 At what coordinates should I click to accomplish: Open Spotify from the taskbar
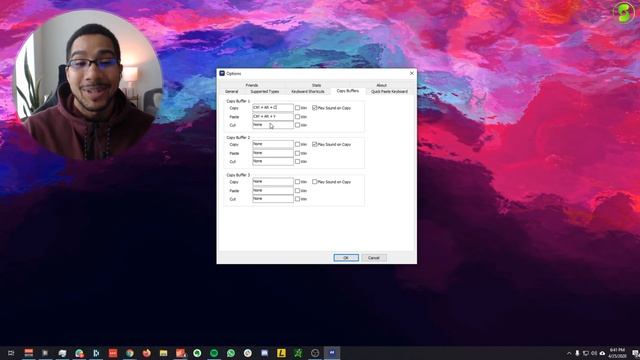[x=214, y=353]
